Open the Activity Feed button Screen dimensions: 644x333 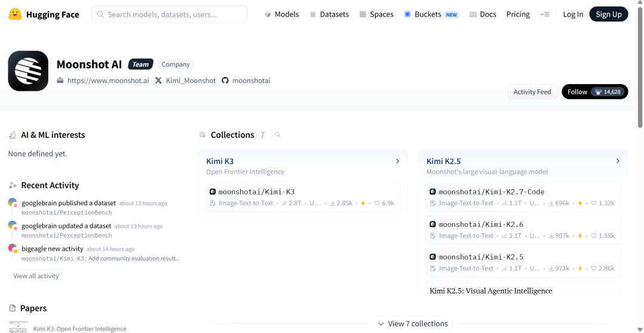532,92
